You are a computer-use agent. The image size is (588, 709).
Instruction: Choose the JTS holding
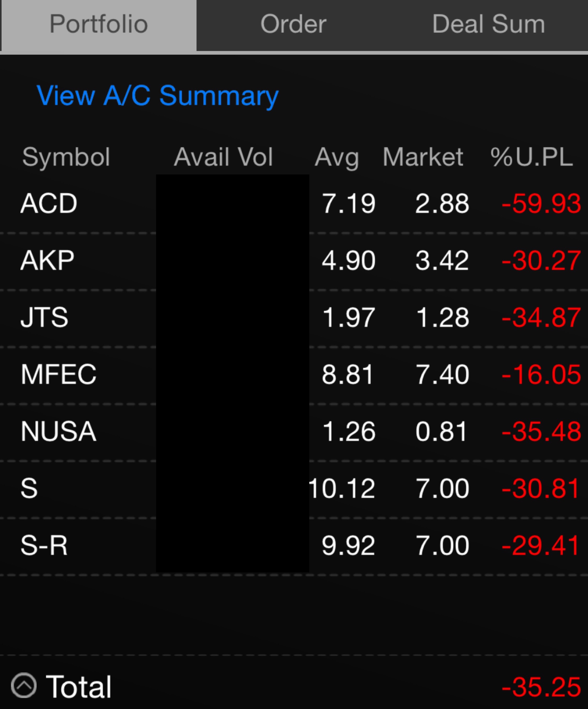[x=44, y=317]
